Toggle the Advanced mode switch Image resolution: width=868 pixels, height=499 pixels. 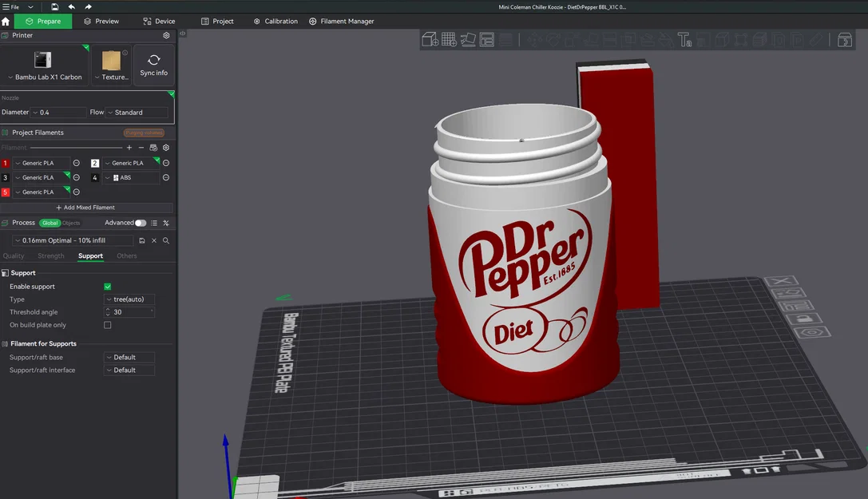(x=141, y=223)
